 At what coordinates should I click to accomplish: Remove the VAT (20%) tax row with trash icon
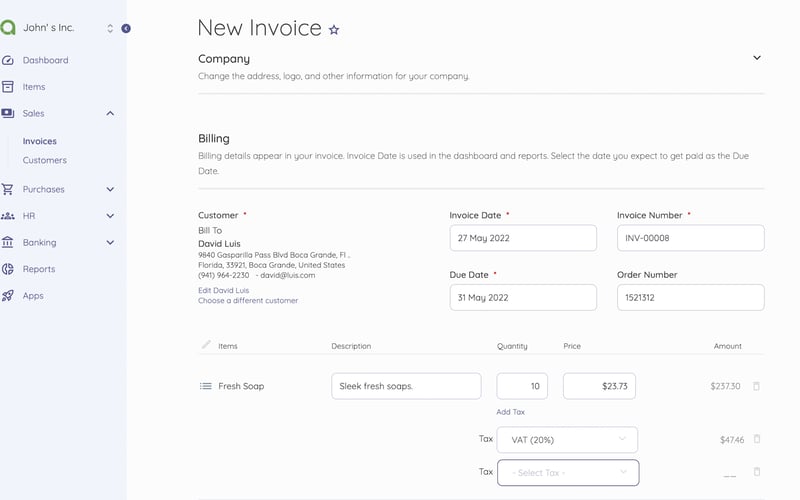[757, 439]
